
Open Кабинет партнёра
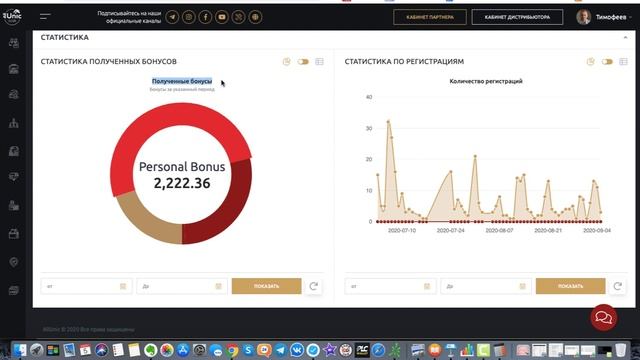pyautogui.click(x=430, y=17)
